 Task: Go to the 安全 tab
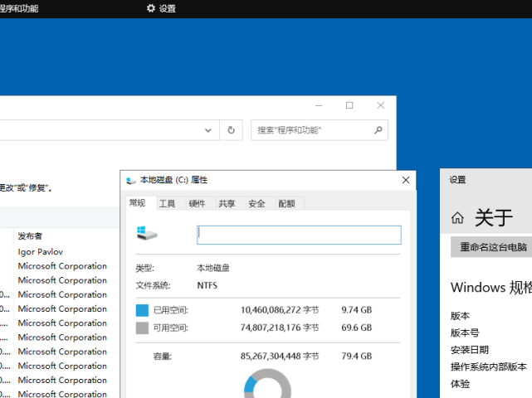click(256, 204)
